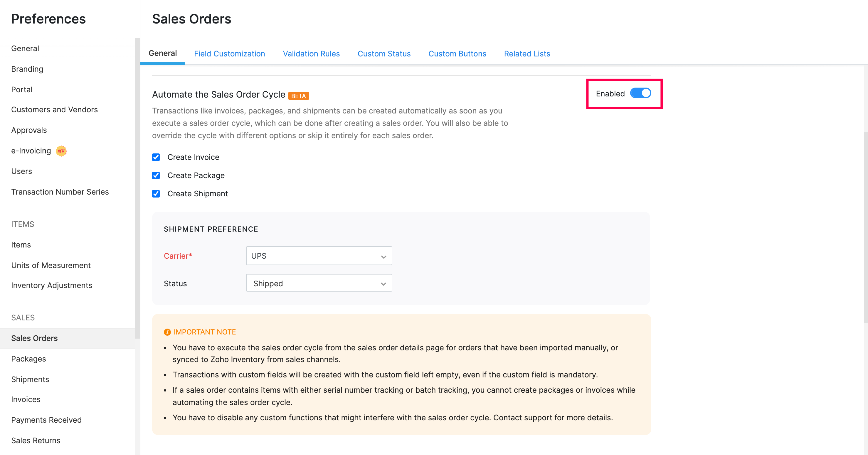
Task: Navigate to Packages in the sidebar
Action: point(29,359)
